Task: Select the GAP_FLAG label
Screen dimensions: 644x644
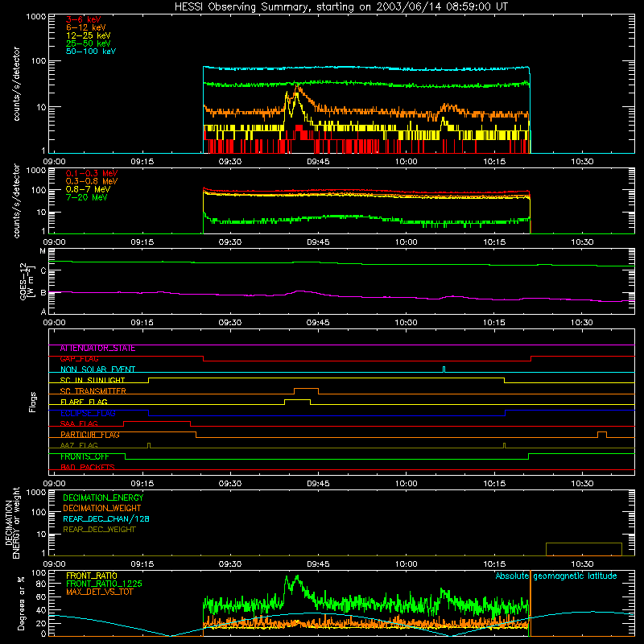Action: 79,359
